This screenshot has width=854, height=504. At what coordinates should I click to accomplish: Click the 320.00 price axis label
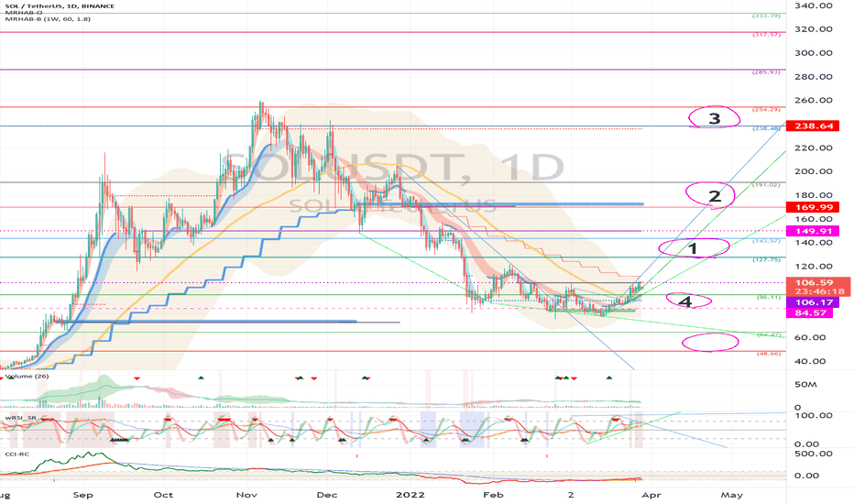coord(813,29)
